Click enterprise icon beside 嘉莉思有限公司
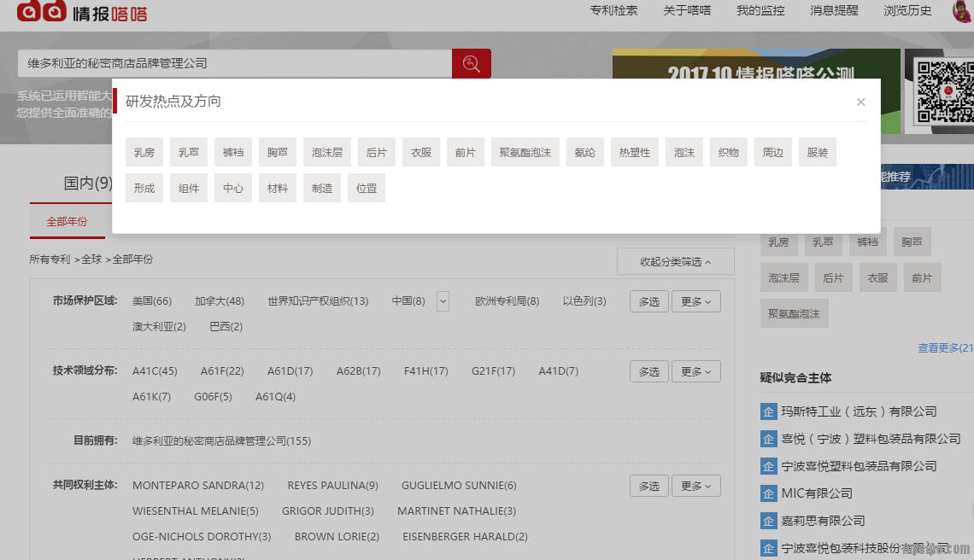Viewport: 974px width, 560px height. (x=769, y=521)
